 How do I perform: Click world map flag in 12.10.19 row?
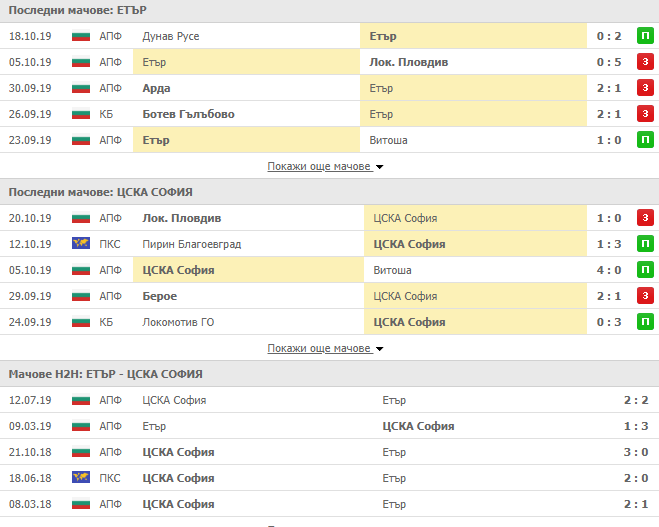[x=81, y=243]
